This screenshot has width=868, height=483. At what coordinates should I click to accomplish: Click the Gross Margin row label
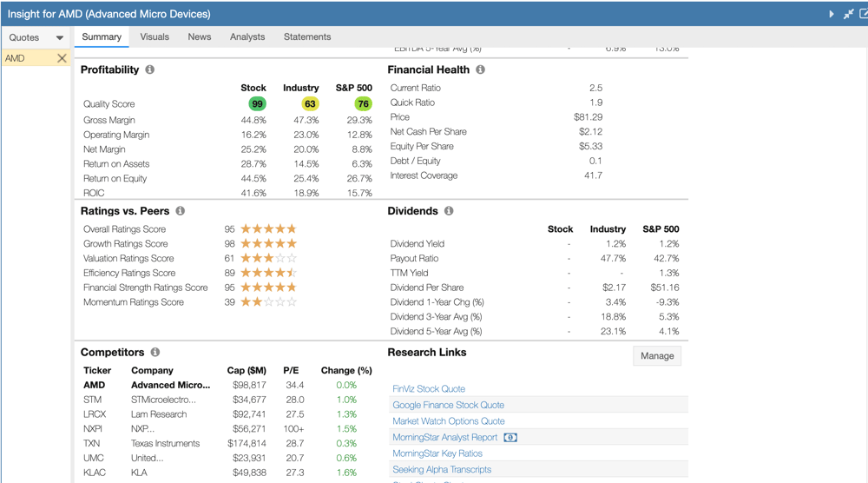coord(109,120)
